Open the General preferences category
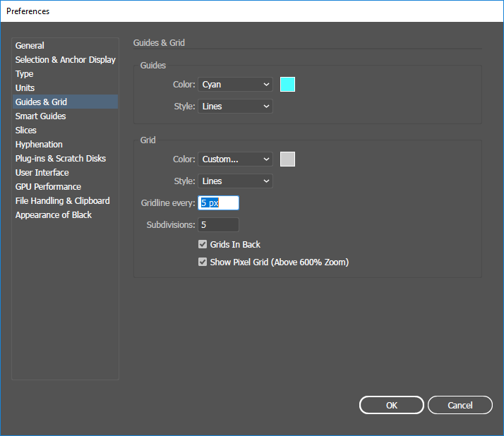Viewport: 504px width, 436px height. tap(65, 46)
